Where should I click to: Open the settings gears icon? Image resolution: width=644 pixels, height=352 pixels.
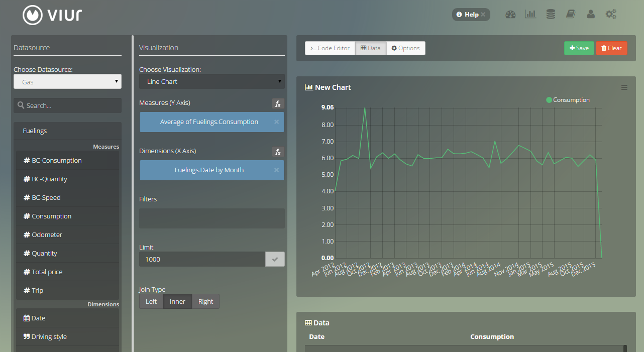[611, 15]
